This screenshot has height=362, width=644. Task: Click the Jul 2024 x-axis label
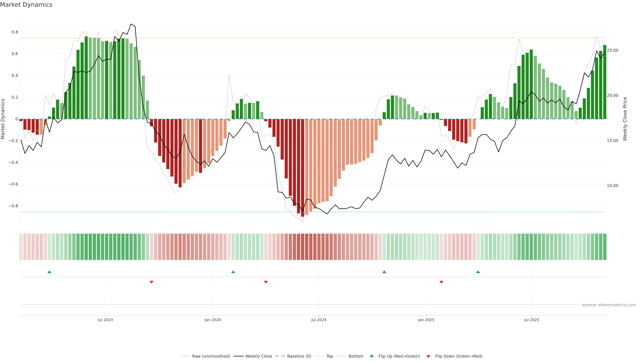(x=319, y=320)
